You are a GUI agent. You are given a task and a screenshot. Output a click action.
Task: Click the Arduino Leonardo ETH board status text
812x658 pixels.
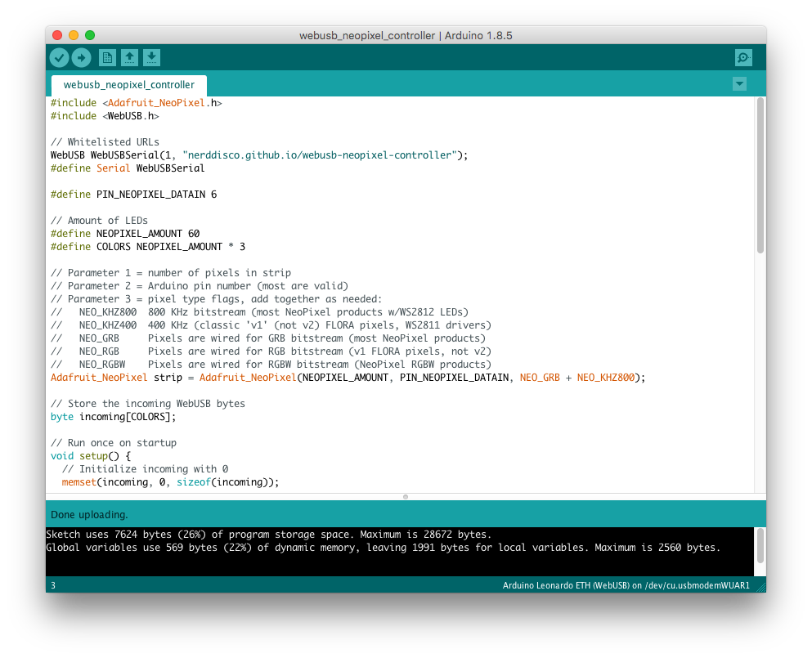[626, 585]
